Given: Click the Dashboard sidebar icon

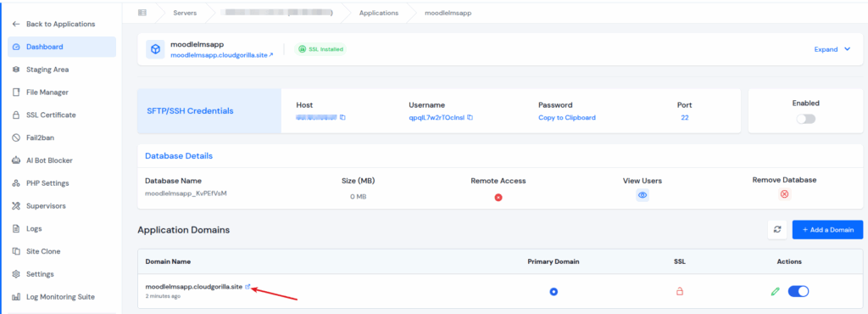Looking at the screenshot, I should [x=16, y=47].
